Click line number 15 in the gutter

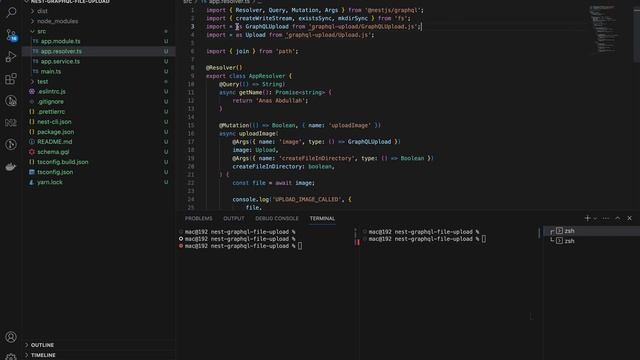pos(191,125)
